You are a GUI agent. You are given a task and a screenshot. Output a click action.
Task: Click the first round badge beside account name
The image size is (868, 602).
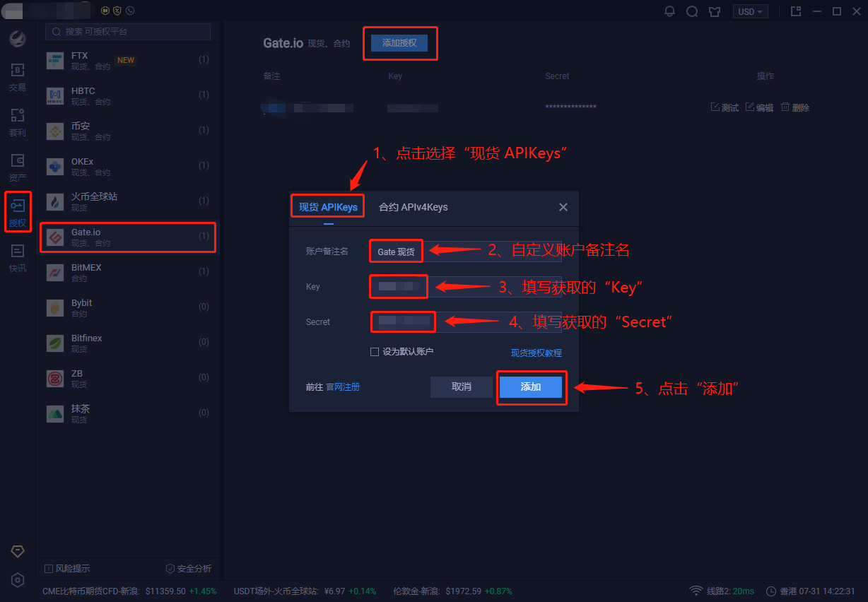[105, 11]
